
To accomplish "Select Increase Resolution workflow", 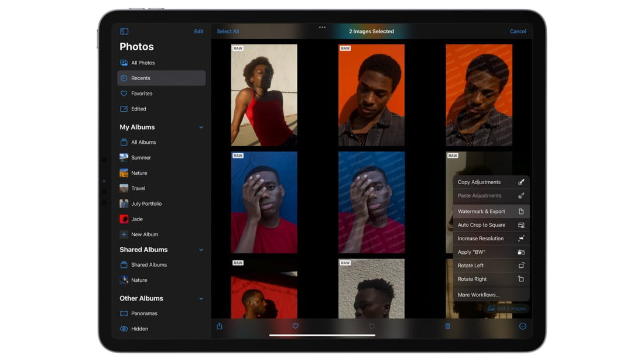I will (x=491, y=239).
